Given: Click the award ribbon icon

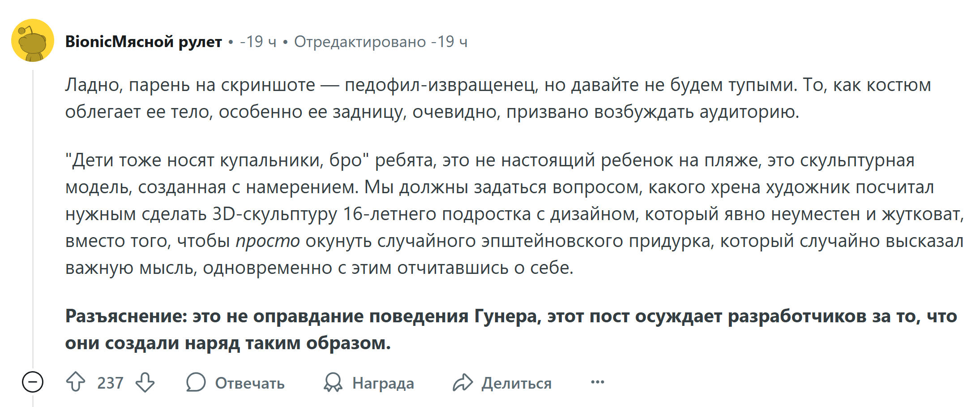Looking at the screenshot, I should (x=333, y=382).
